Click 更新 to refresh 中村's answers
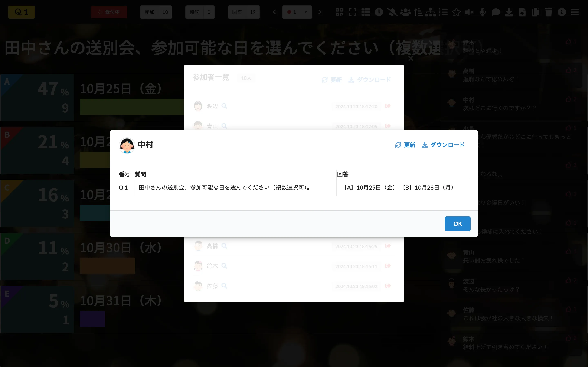This screenshot has height=367, width=588. pos(405,145)
